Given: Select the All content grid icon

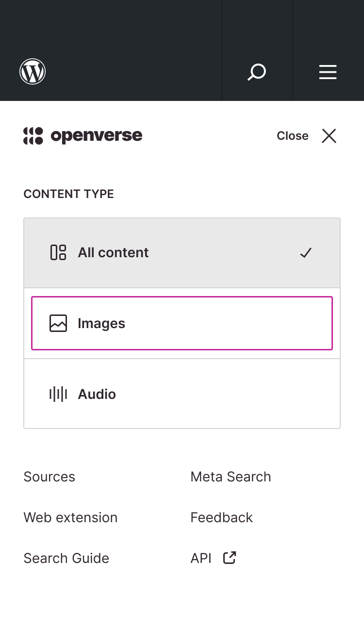Looking at the screenshot, I should pos(58,252).
